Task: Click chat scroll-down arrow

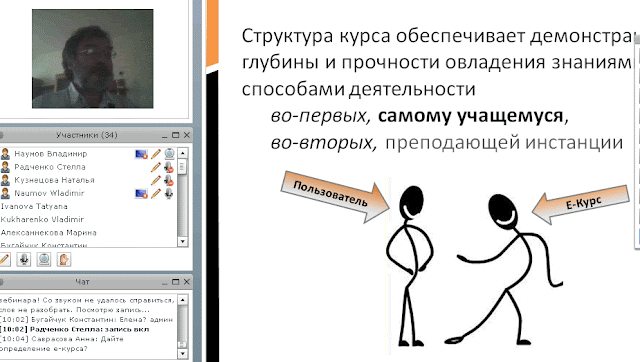Action: tap(182, 353)
